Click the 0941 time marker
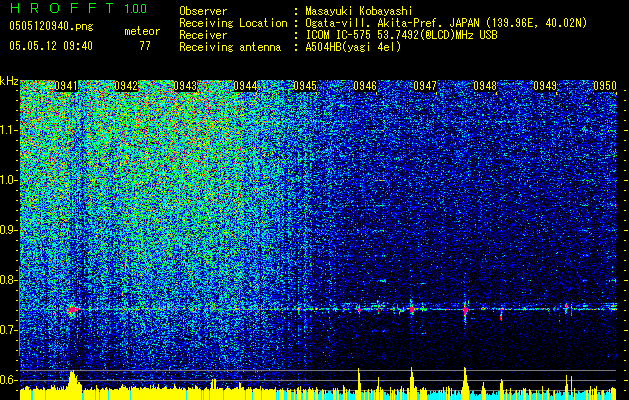This screenshot has width=629, height=400. point(66,86)
